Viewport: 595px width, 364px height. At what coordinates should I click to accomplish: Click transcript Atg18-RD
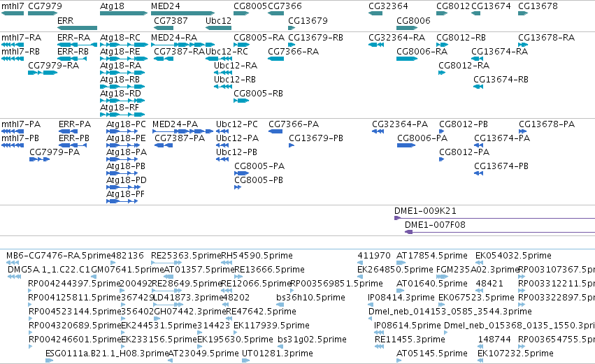tap(120, 94)
